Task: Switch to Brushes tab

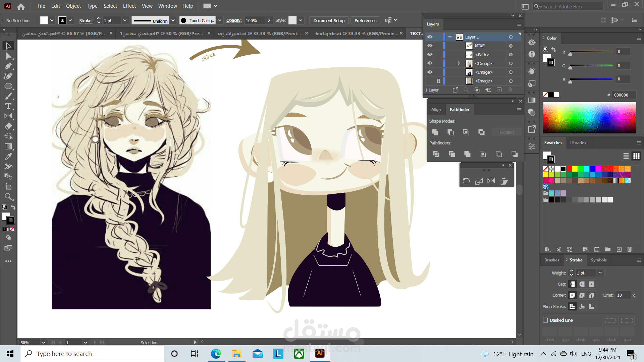Action: (x=552, y=260)
